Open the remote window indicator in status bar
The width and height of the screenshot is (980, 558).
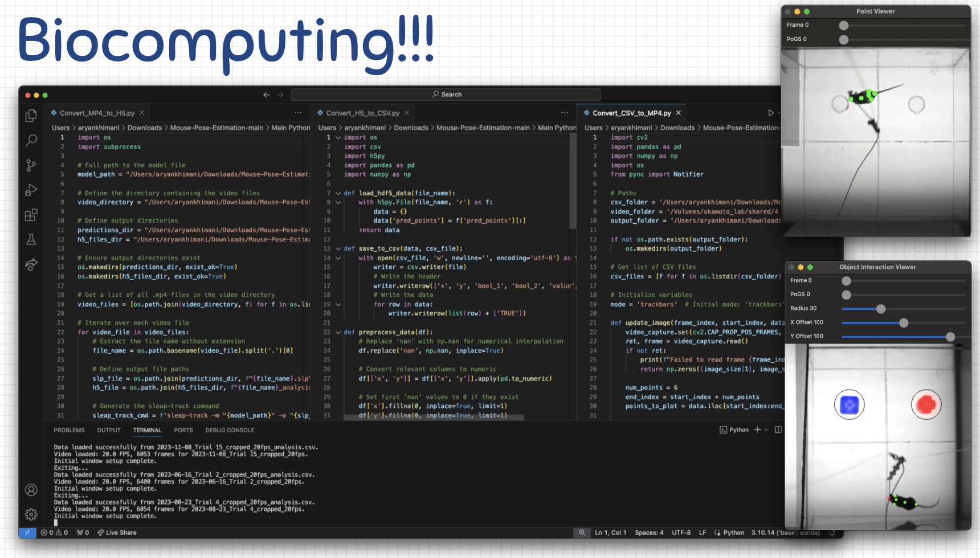pyautogui.click(x=27, y=532)
